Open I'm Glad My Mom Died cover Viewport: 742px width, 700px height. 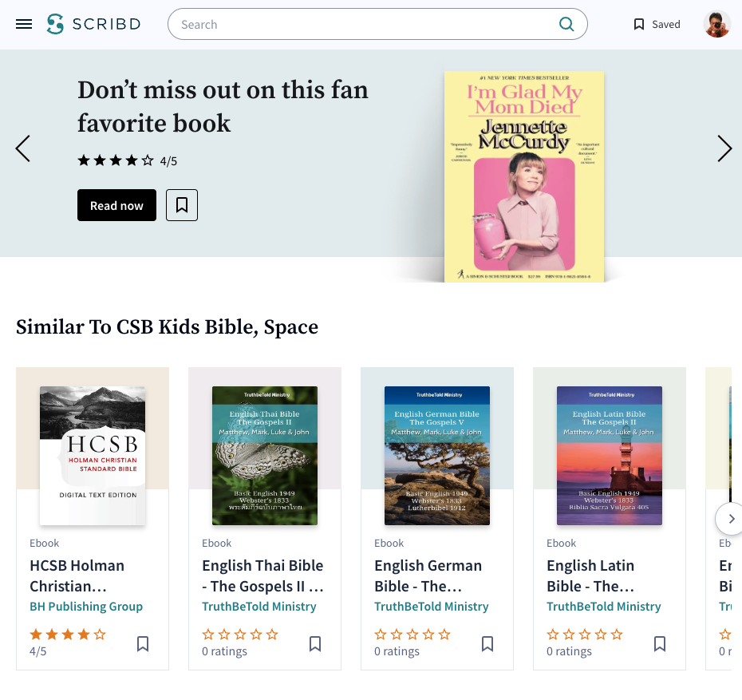coord(524,176)
